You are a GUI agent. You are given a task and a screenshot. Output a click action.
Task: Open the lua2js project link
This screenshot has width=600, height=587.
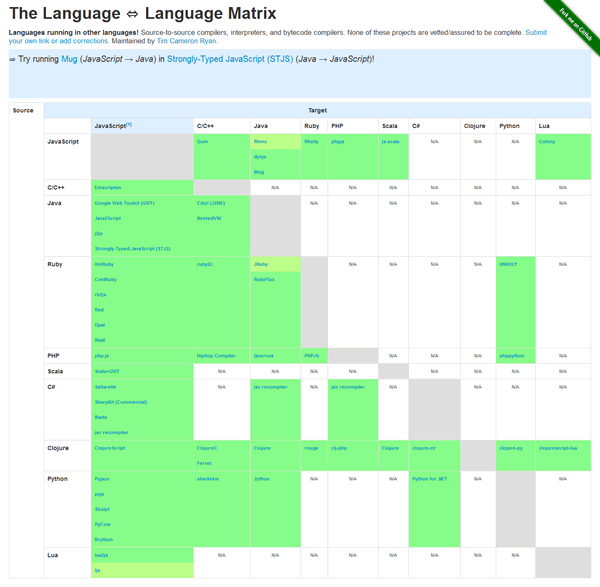pyautogui.click(x=101, y=555)
